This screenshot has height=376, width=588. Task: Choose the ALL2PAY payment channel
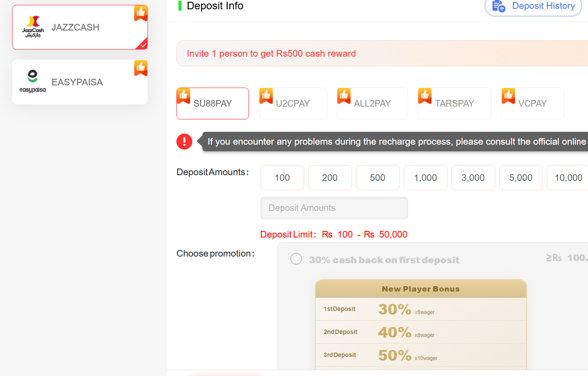[x=372, y=104]
